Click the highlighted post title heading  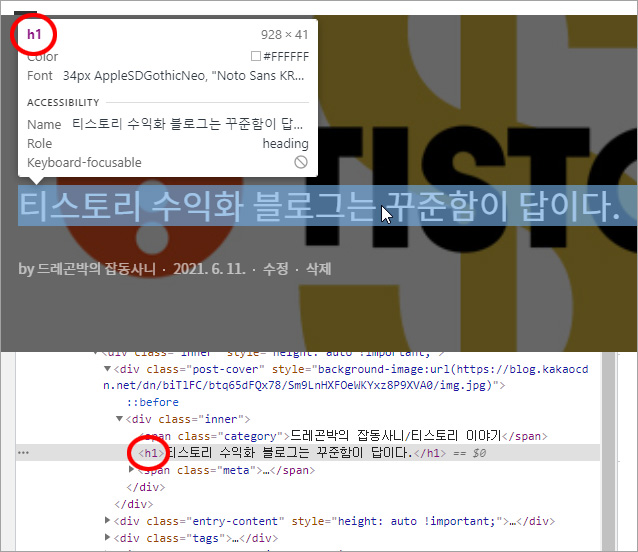tap(327, 205)
